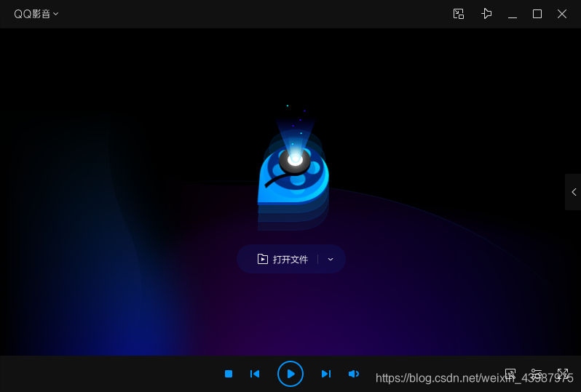Pin the window on top
581x392 pixels.
486,14
